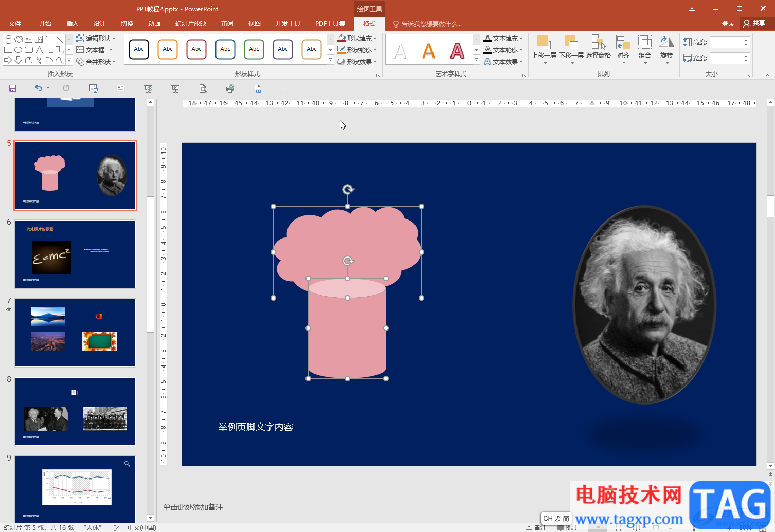The image size is (775, 532).
Task: Click the 宽度 (Width) input field
Action: (726, 58)
